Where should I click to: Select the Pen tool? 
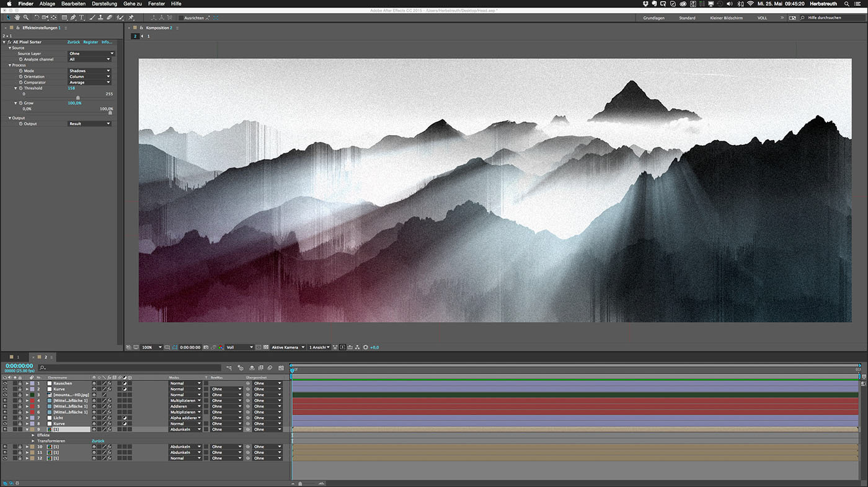(x=73, y=18)
